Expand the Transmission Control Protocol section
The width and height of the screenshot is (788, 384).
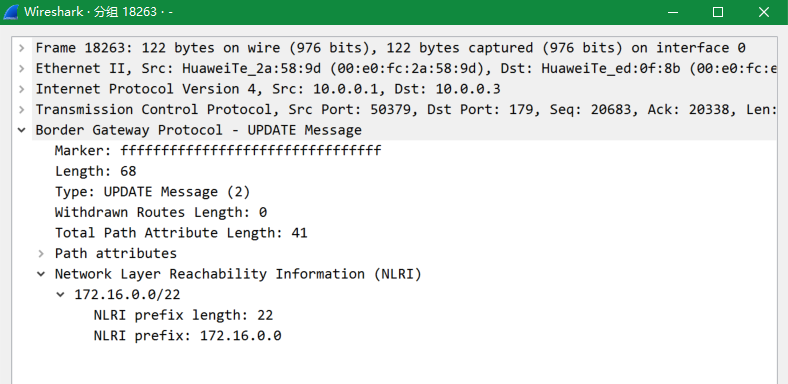pyautogui.click(x=21, y=110)
